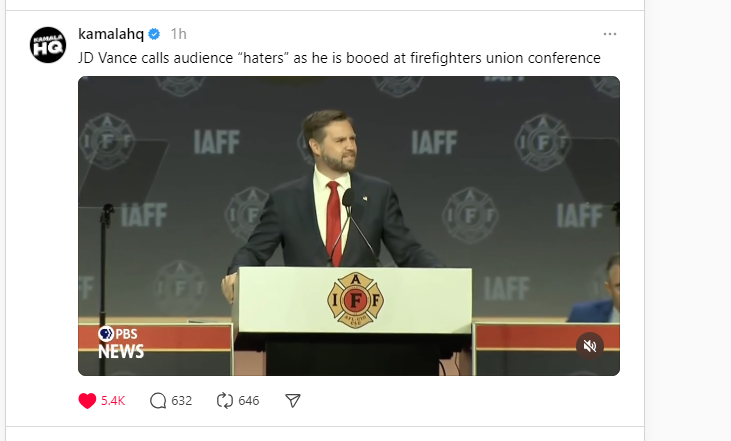Share the post with the paper-plane icon

point(293,400)
